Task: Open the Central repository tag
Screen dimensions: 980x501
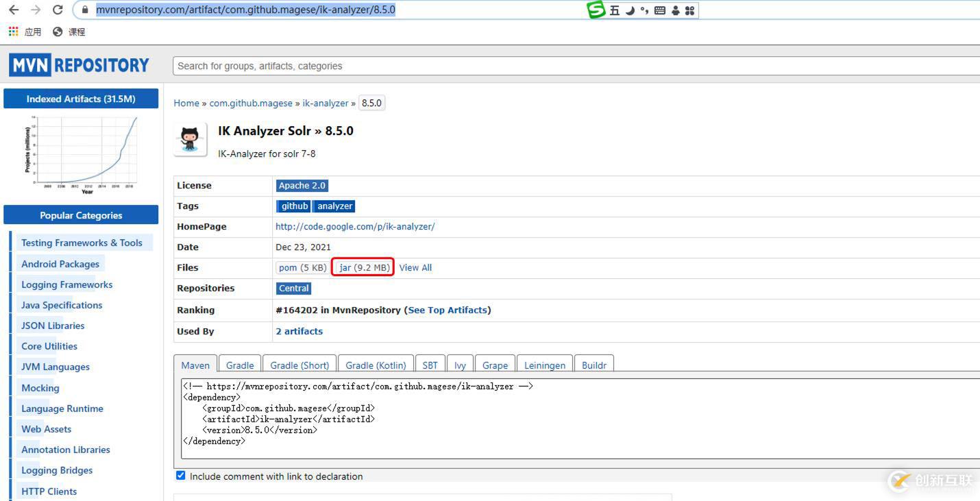Action: point(294,289)
